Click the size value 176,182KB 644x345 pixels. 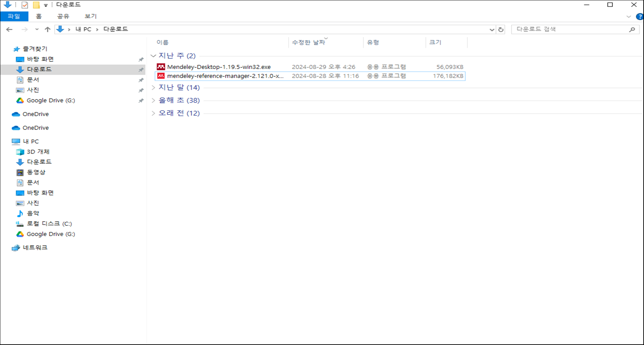(x=448, y=76)
